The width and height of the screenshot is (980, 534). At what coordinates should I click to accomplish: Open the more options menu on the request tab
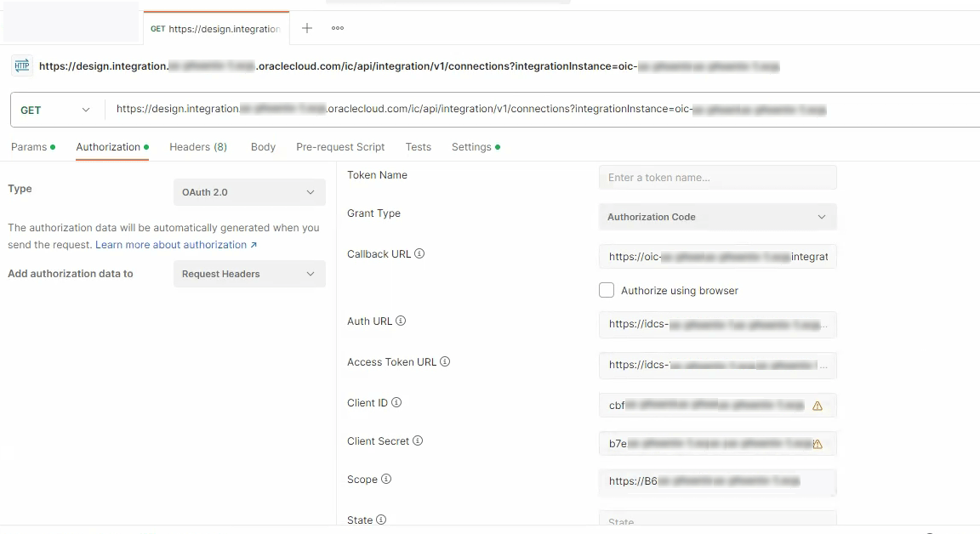tap(337, 28)
